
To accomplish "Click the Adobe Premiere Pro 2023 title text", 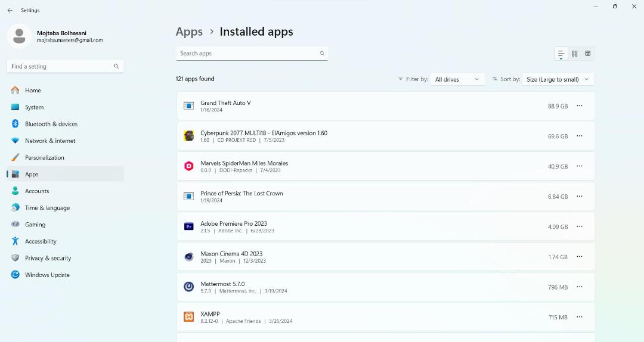I will point(234,224).
